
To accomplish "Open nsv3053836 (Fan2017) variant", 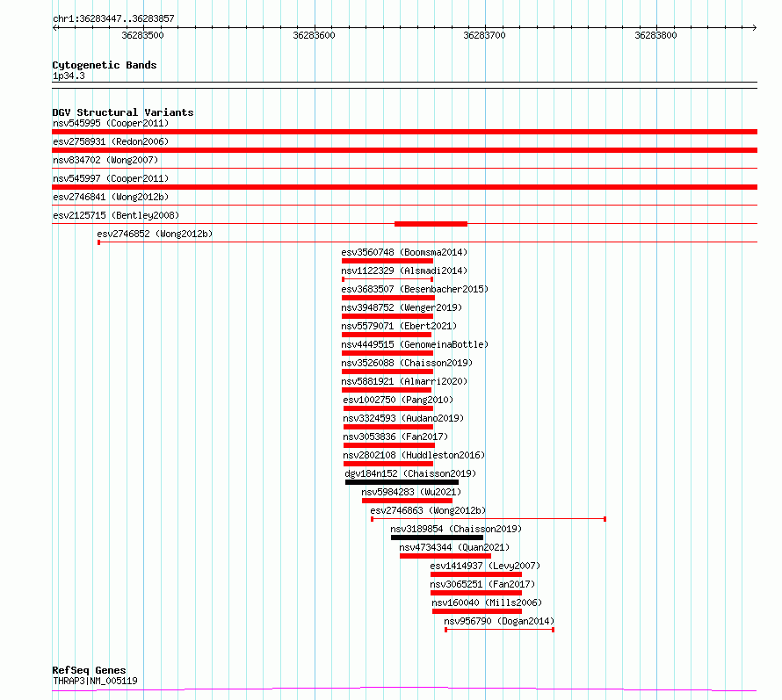I will pos(395,437).
